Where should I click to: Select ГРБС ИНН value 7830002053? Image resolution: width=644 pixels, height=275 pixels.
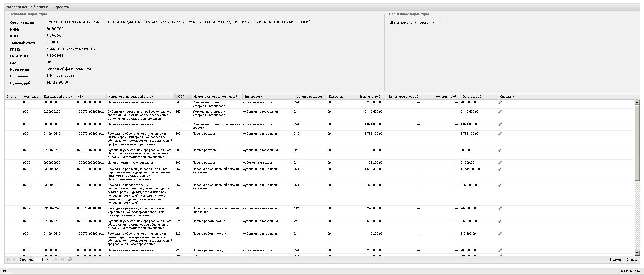coord(55,56)
